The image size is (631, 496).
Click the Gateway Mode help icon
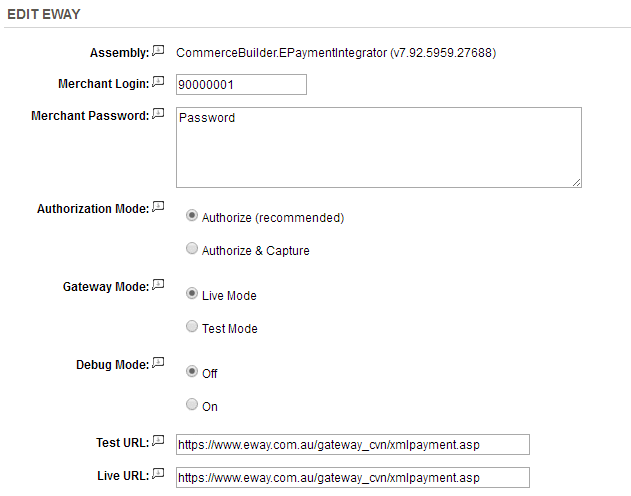[158, 285]
